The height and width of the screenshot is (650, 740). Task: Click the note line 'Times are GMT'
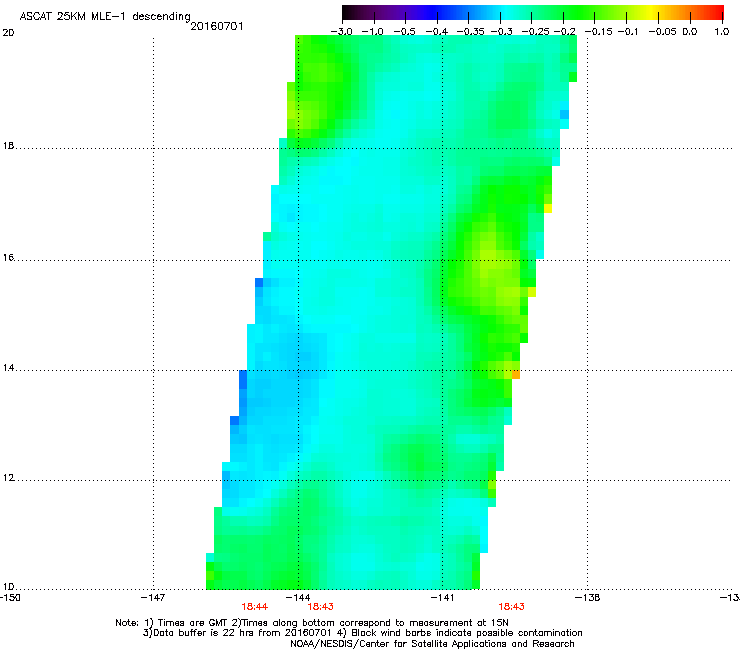pyautogui.click(x=193, y=623)
